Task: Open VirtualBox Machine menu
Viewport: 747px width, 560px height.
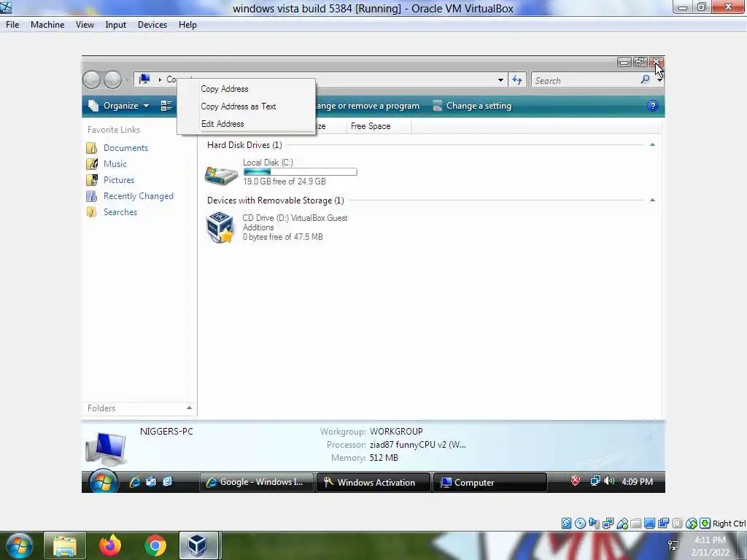Action: (47, 25)
